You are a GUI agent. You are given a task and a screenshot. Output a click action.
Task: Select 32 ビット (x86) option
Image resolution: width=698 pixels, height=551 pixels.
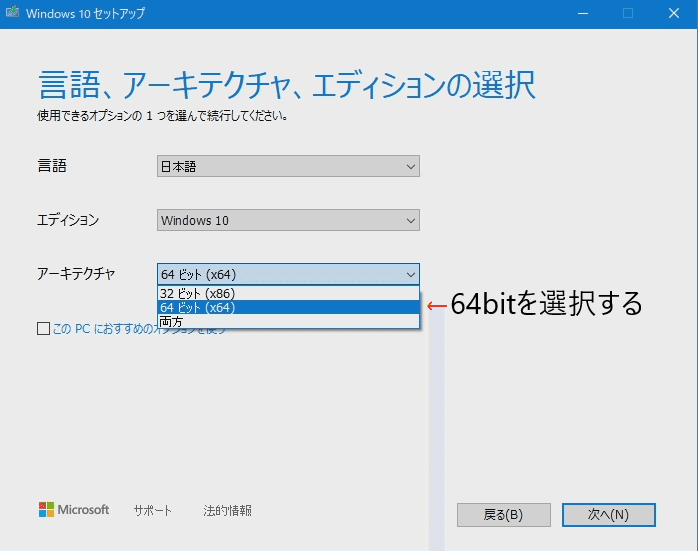(288, 293)
